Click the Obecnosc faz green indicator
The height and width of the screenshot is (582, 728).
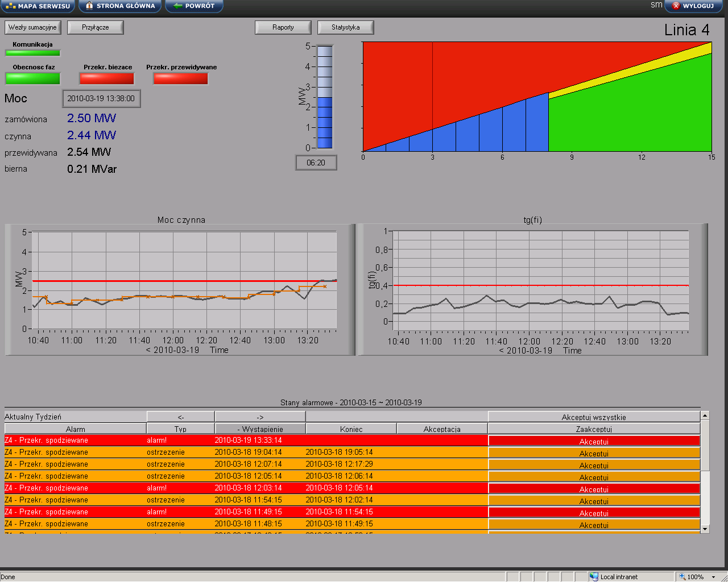pyautogui.click(x=32, y=78)
